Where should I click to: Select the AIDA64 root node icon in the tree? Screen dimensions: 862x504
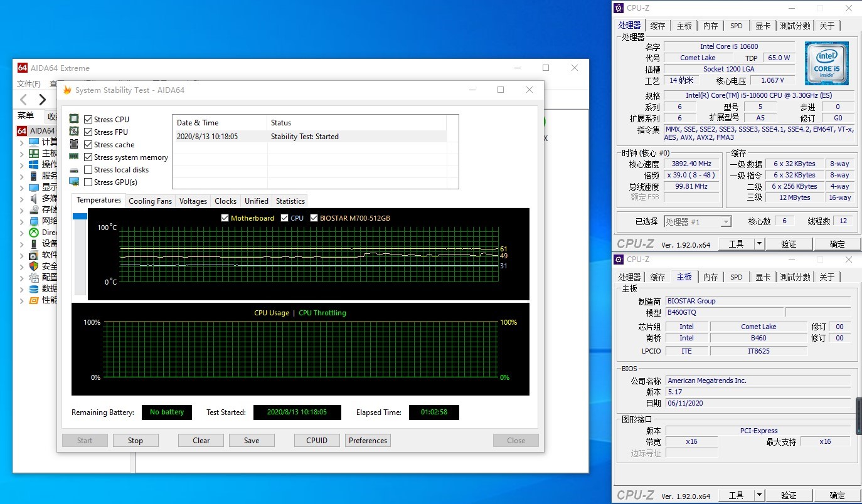22,130
